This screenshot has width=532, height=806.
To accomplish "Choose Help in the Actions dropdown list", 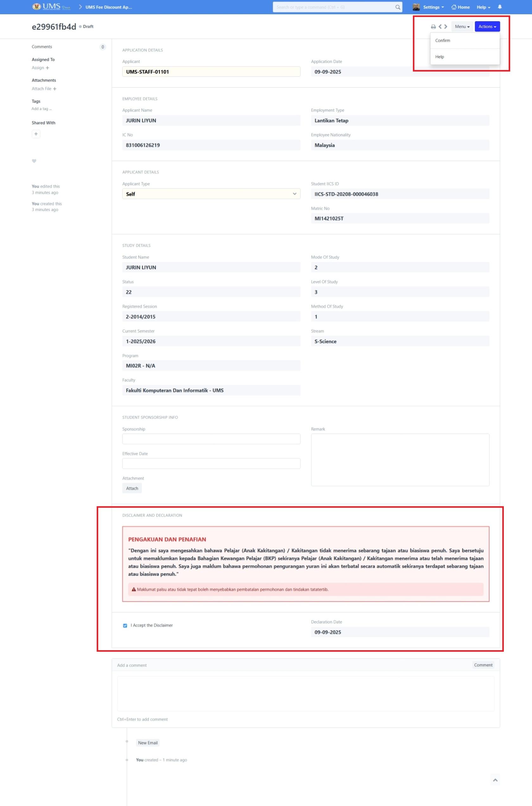I will tap(440, 57).
